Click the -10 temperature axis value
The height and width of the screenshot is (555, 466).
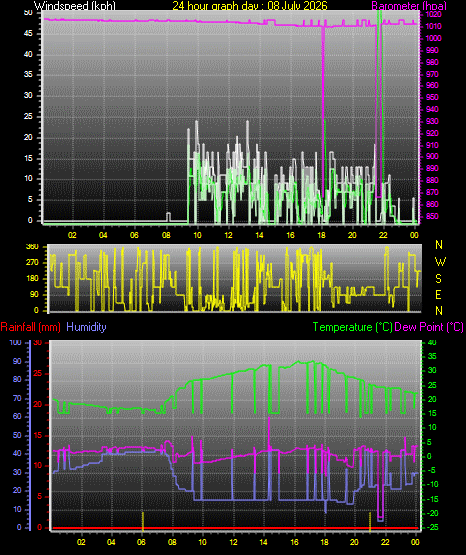pyautogui.click(x=432, y=484)
